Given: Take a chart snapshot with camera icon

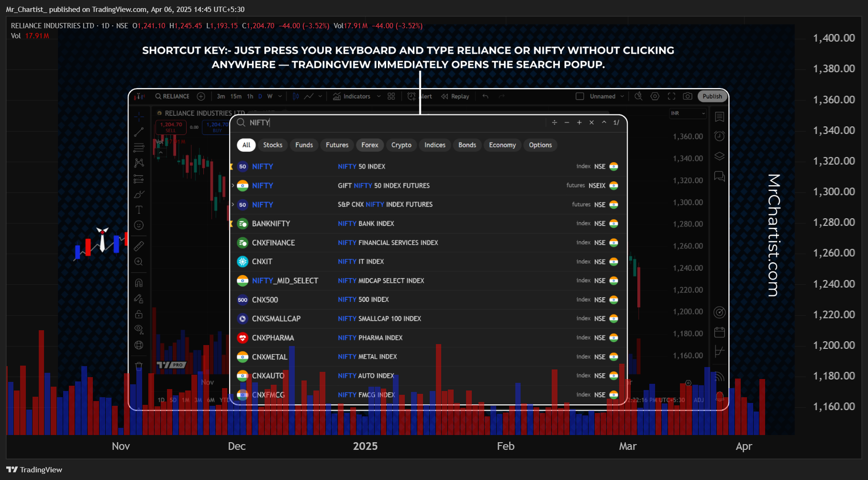Looking at the screenshot, I should [688, 96].
